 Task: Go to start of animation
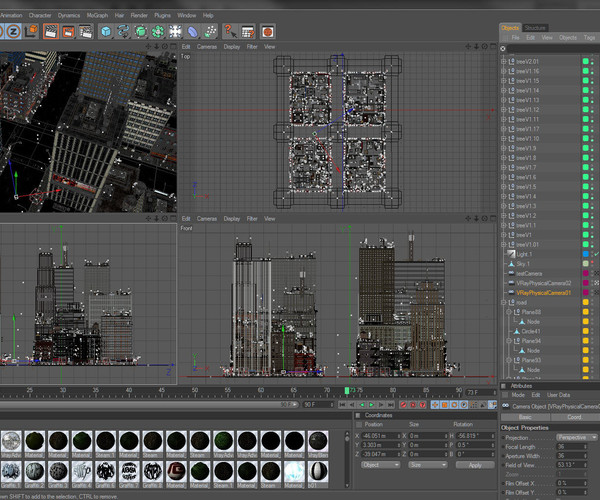pyautogui.click(x=342, y=404)
